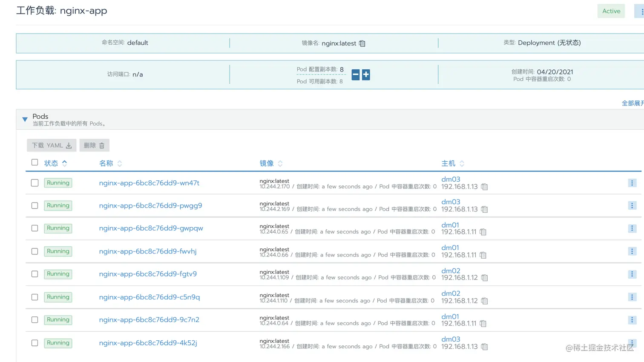Viewport: 644px width, 362px height.
Task: Sort pods by 名称 column
Action: (x=111, y=163)
